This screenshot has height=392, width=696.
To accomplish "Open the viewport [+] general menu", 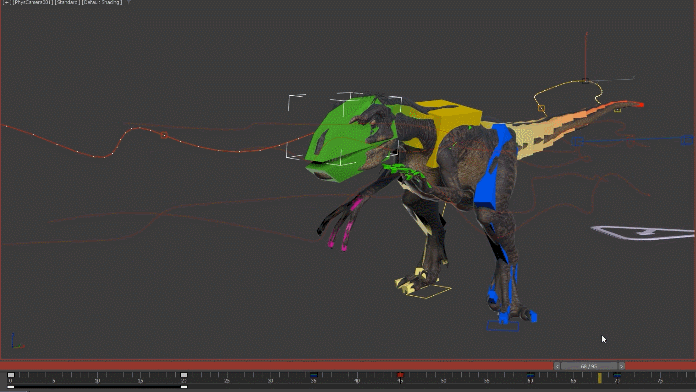I will tap(6, 2).
